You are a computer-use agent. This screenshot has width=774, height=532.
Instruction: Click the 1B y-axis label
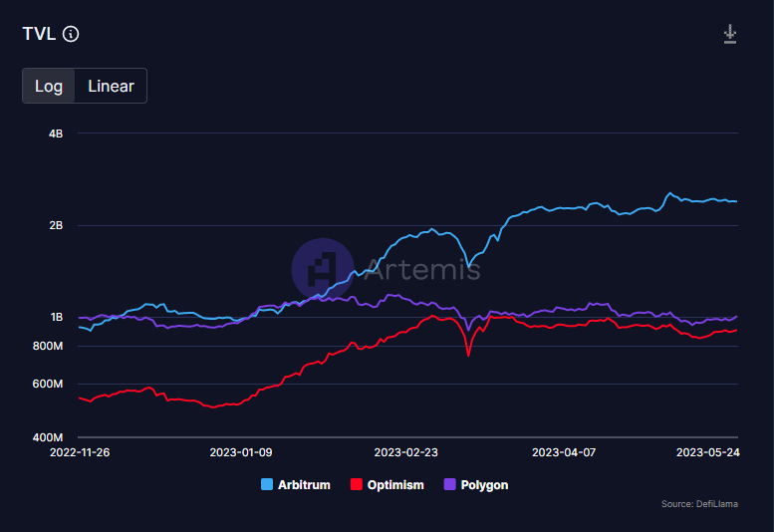57,318
